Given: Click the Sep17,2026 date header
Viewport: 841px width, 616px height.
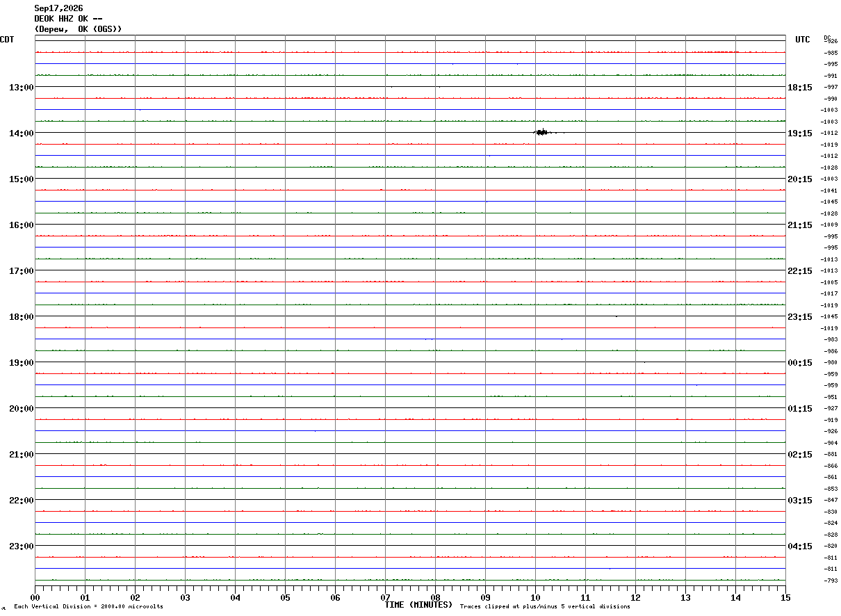Looking at the screenshot, I should pyautogui.click(x=58, y=8).
